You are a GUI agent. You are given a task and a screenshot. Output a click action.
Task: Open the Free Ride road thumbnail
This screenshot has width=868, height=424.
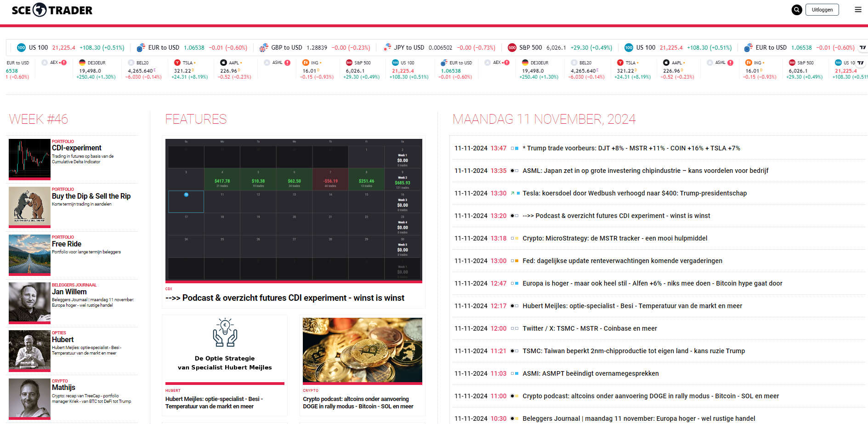[29, 255]
